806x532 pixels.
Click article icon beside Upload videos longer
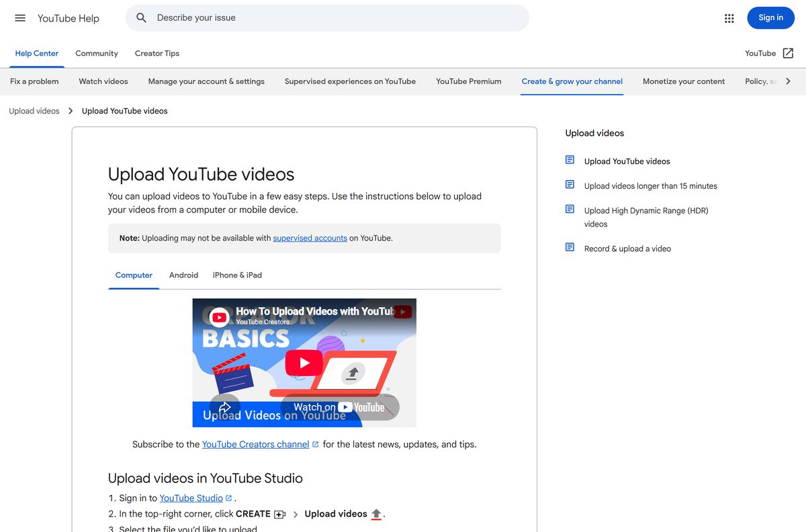[570, 185]
